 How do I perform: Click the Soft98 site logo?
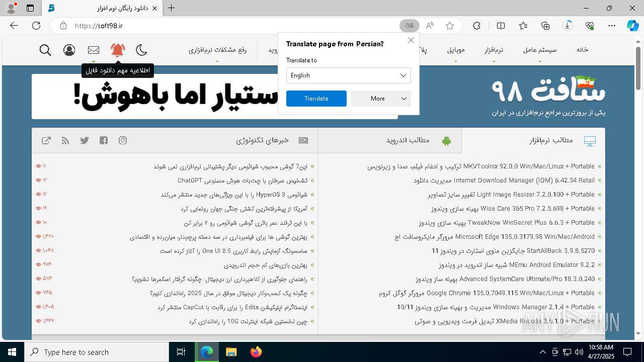(548, 96)
